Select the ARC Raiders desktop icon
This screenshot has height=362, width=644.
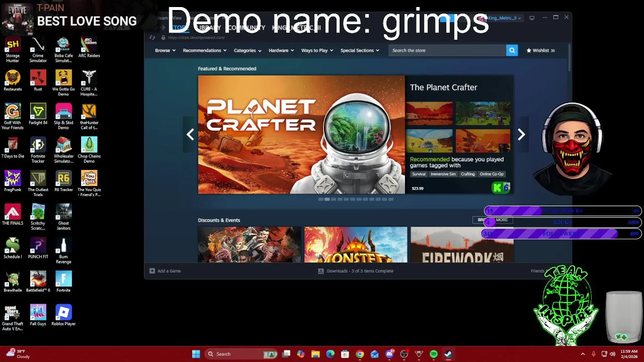point(89,47)
